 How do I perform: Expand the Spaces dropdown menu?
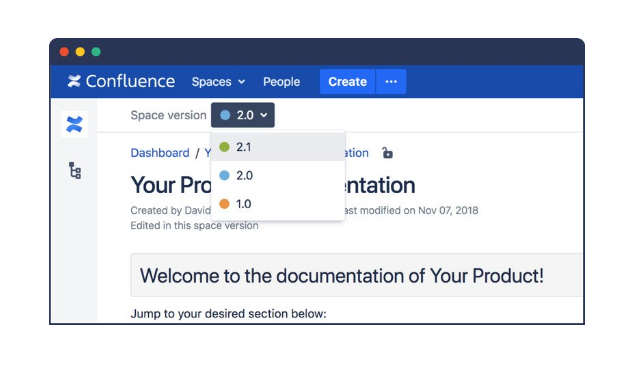pyautogui.click(x=218, y=81)
